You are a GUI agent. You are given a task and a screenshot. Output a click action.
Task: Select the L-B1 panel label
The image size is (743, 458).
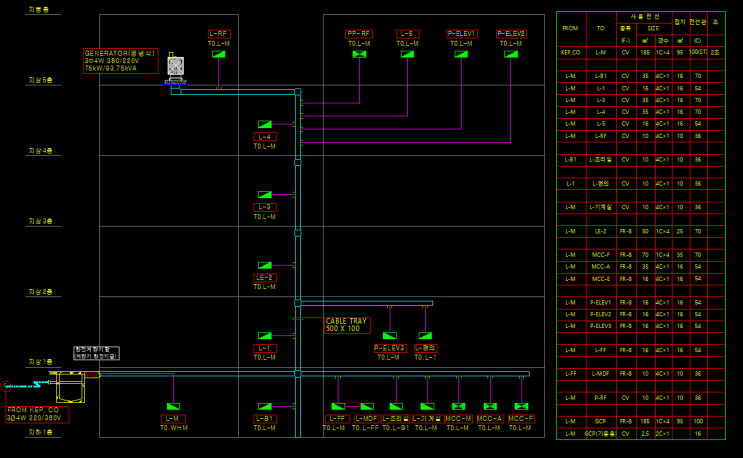[265, 419]
